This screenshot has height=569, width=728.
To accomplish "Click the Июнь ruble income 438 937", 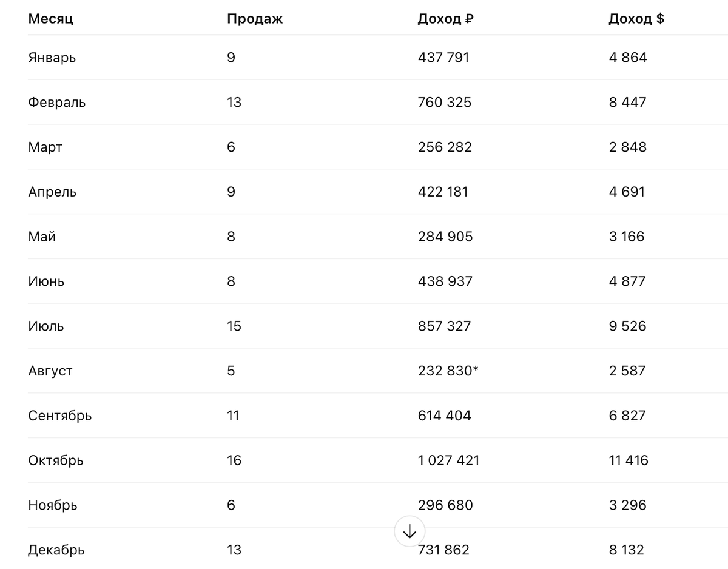I will (445, 281).
